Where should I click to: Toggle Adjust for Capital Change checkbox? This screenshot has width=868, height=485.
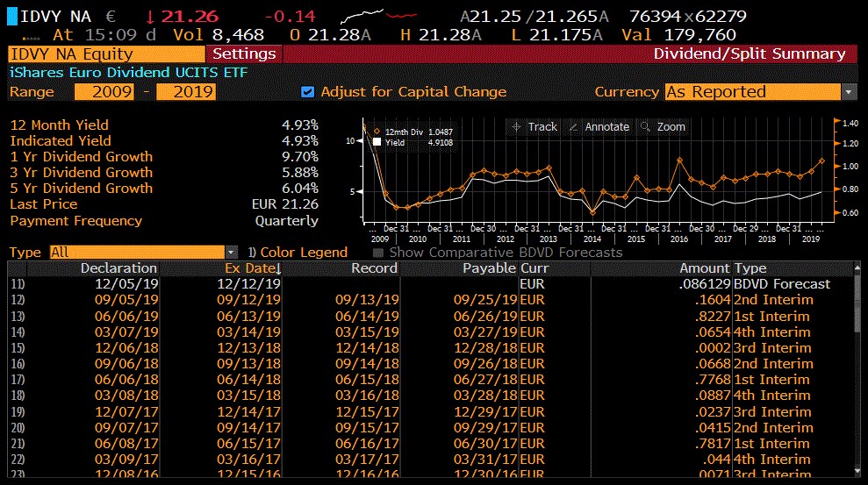coord(307,92)
